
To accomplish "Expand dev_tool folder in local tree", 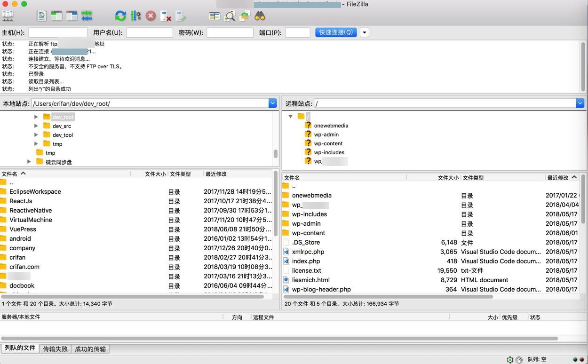I will click(36, 135).
